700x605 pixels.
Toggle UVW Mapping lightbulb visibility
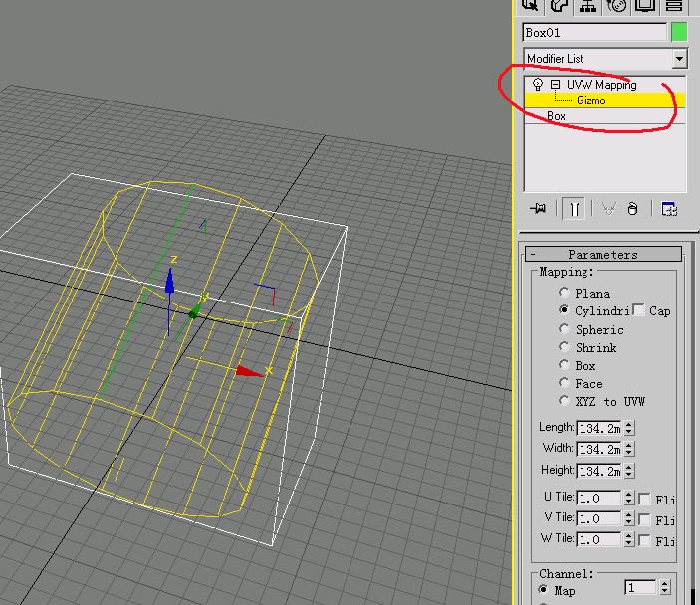[539, 85]
